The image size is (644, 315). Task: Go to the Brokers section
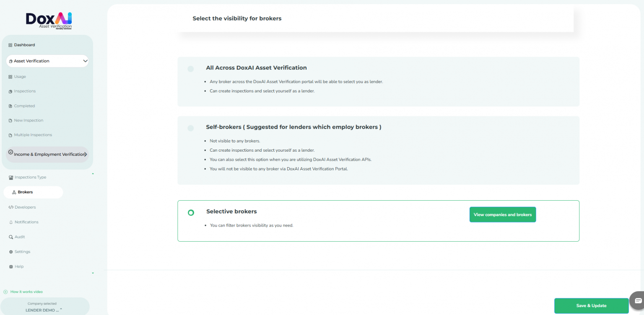[25, 192]
